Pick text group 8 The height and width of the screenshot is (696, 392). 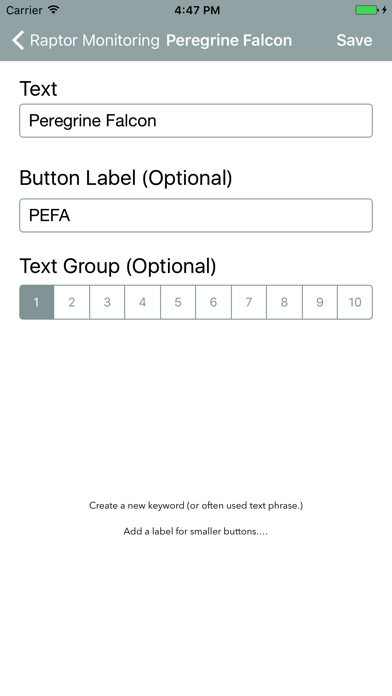tap(284, 302)
